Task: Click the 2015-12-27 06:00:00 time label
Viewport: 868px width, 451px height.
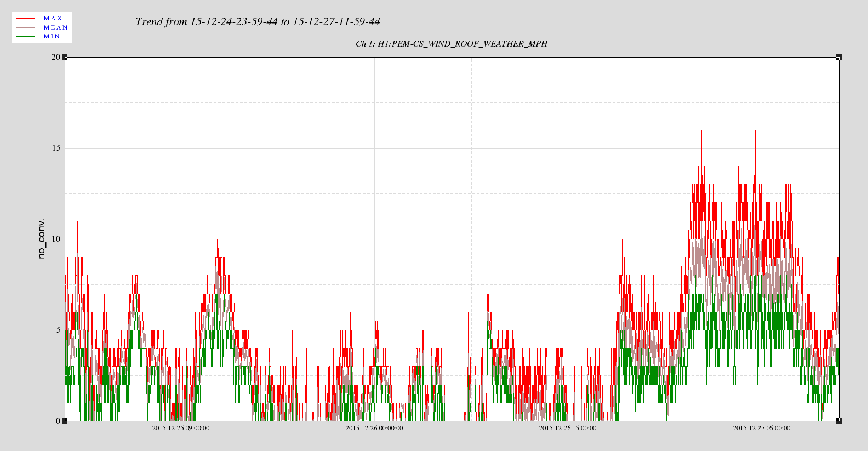Action: click(762, 428)
